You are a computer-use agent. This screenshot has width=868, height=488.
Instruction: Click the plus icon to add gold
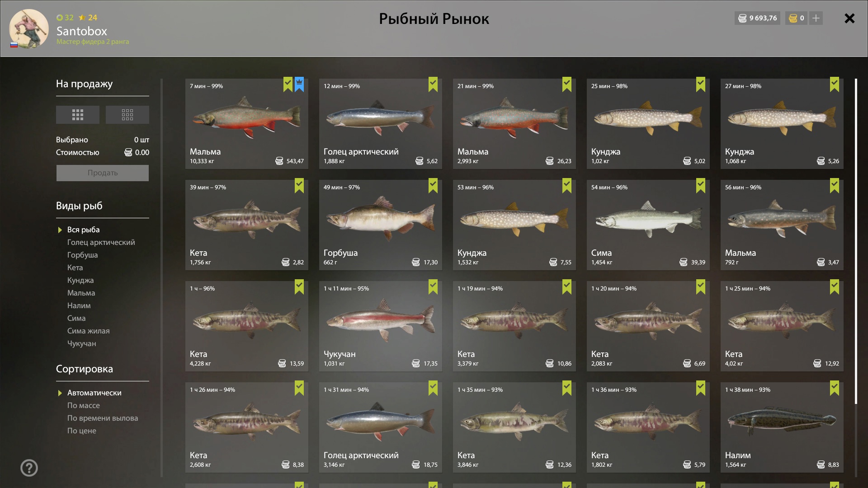[x=816, y=18]
